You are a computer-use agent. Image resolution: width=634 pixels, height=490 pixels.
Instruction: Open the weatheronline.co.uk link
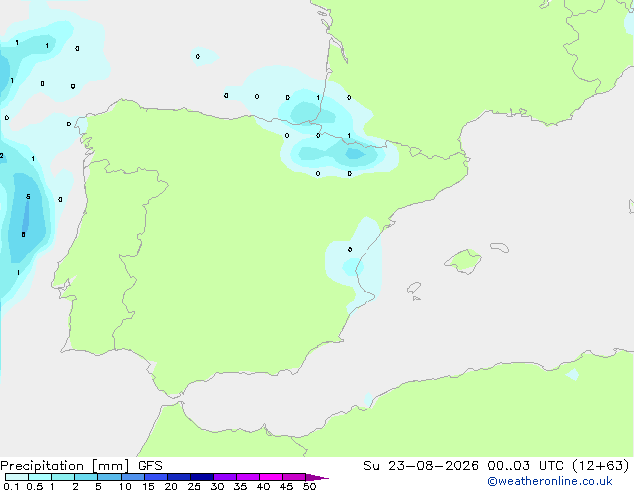[x=550, y=481]
